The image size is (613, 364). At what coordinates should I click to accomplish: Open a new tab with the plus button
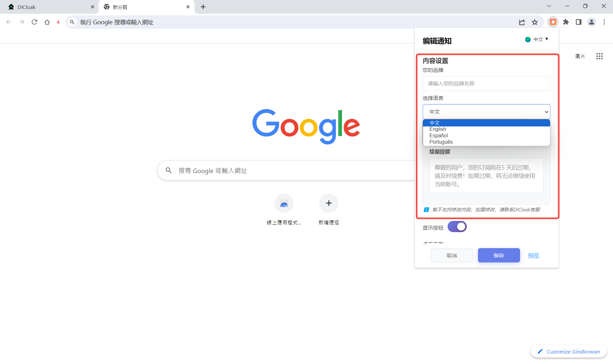tap(203, 7)
